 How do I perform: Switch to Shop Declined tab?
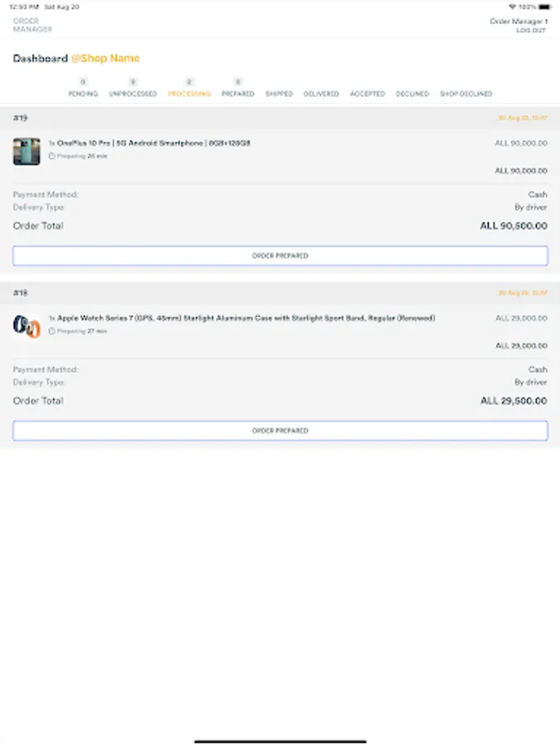tap(465, 94)
